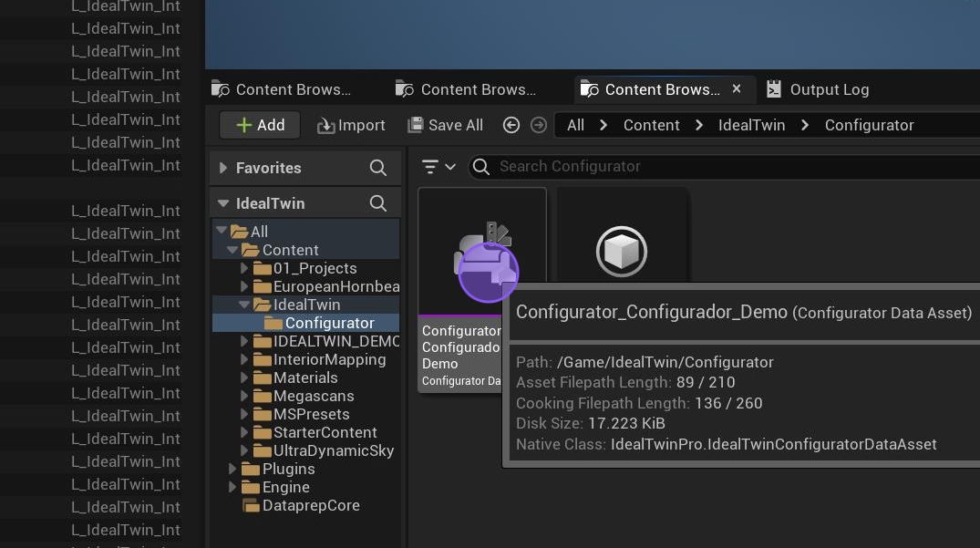Go forward with the right arrow icon
Image resolution: width=980 pixels, height=548 pixels.
538,125
